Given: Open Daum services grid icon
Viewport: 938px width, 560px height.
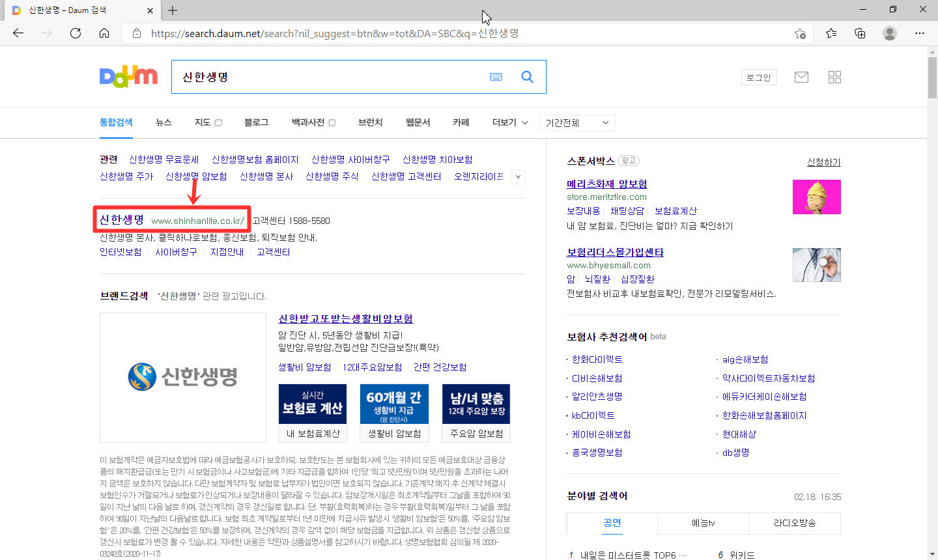Looking at the screenshot, I should pyautogui.click(x=834, y=77).
